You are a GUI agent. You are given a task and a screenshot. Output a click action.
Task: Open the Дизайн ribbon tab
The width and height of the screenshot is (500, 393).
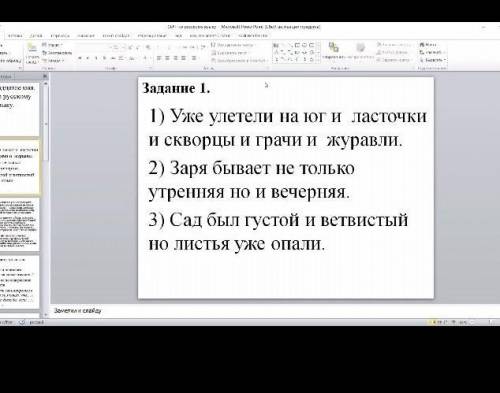pos(36,36)
